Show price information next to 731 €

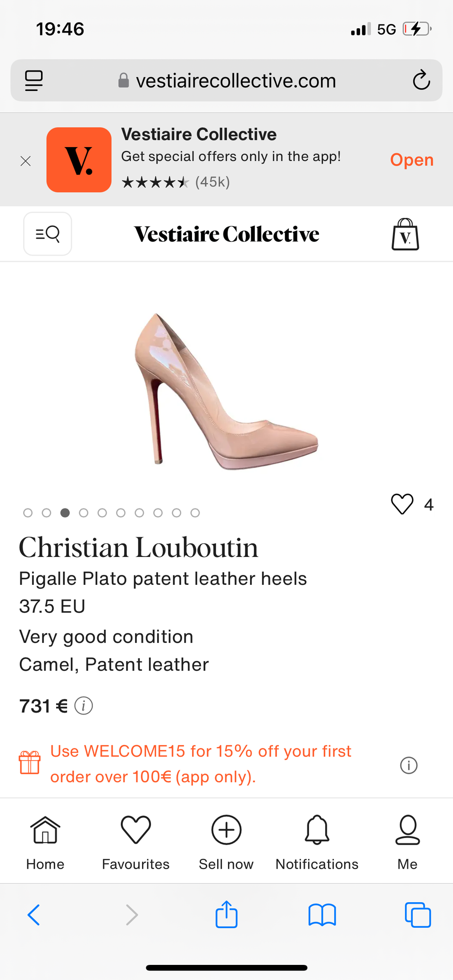84,706
